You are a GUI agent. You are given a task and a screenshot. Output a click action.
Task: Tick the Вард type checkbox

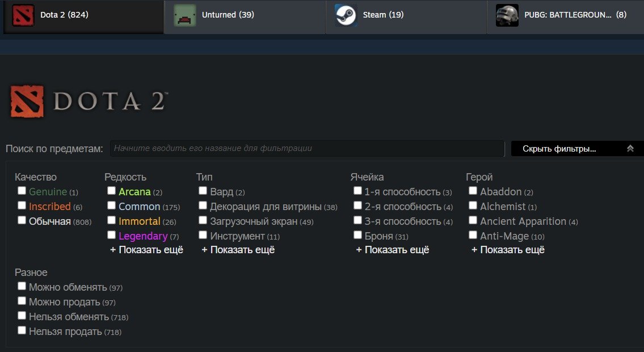[203, 191]
